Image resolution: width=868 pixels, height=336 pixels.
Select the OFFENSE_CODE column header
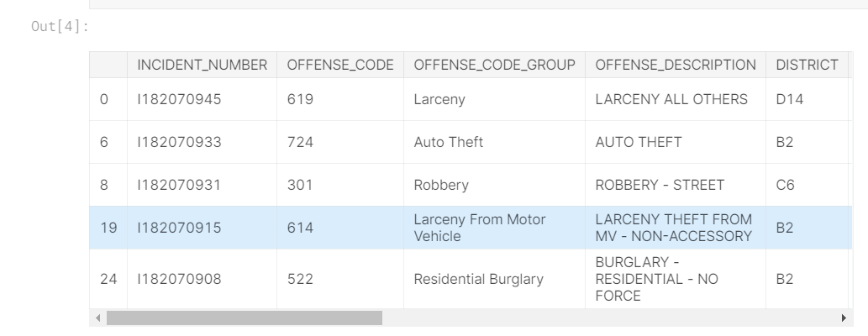point(340,65)
